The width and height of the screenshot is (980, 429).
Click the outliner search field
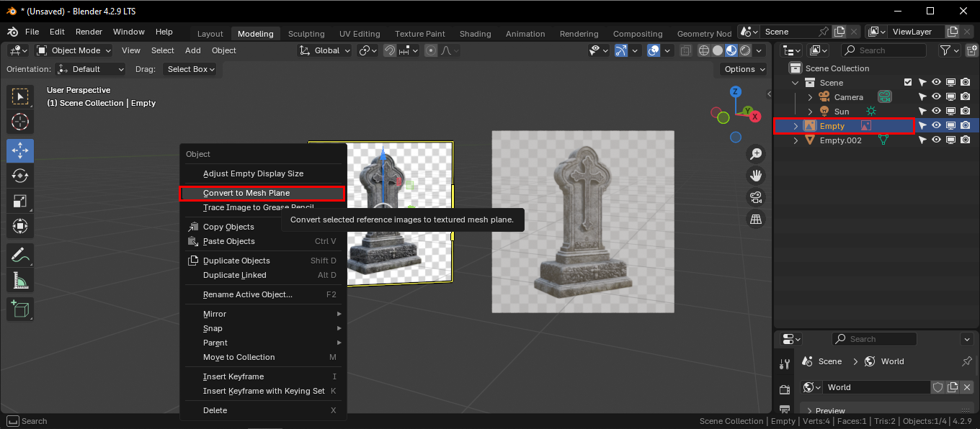(883, 50)
